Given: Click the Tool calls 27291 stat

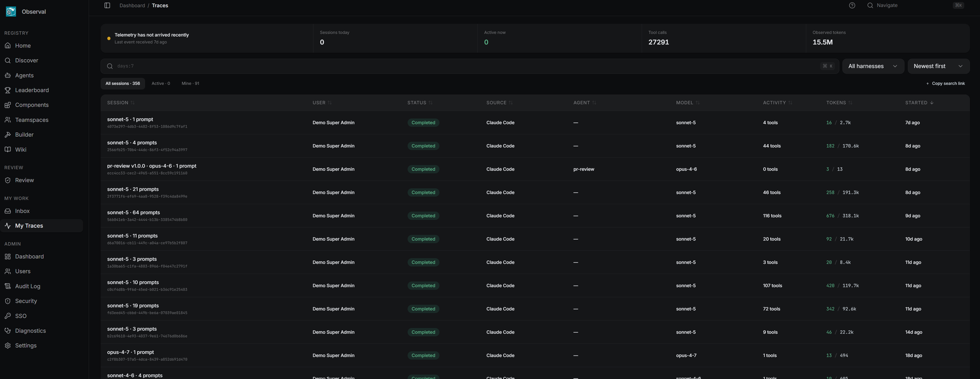Looking at the screenshot, I should point(723,38).
